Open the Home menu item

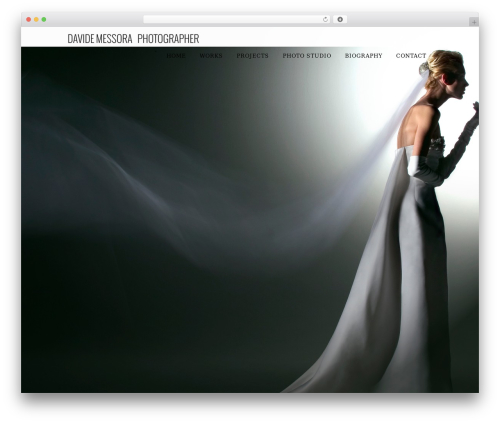[176, 56]
